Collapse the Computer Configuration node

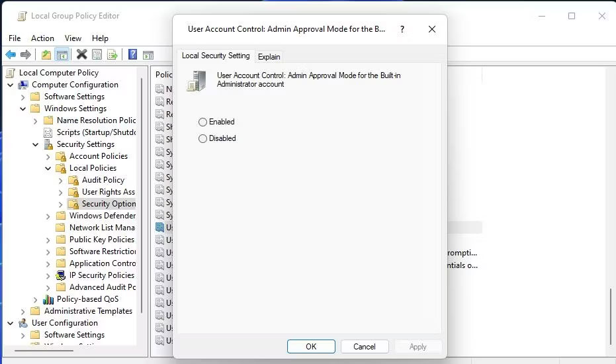coord(10,85)
